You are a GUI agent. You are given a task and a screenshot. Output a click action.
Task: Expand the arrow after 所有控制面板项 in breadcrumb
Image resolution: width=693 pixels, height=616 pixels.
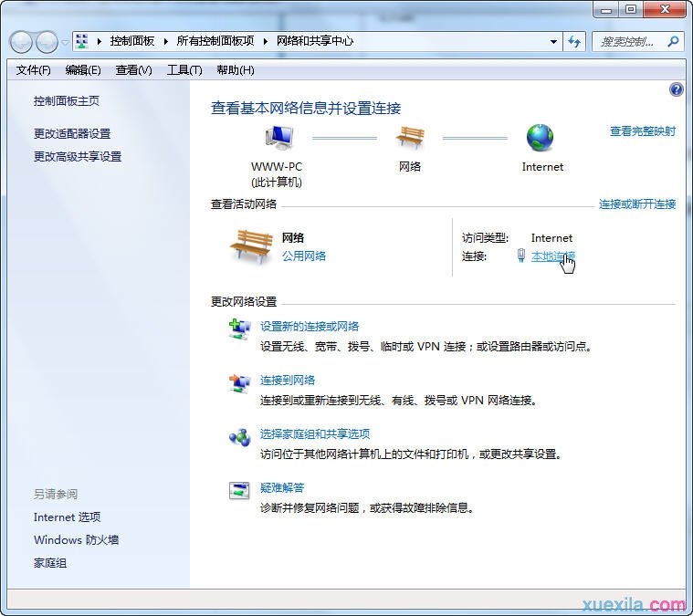pos(268,41)
